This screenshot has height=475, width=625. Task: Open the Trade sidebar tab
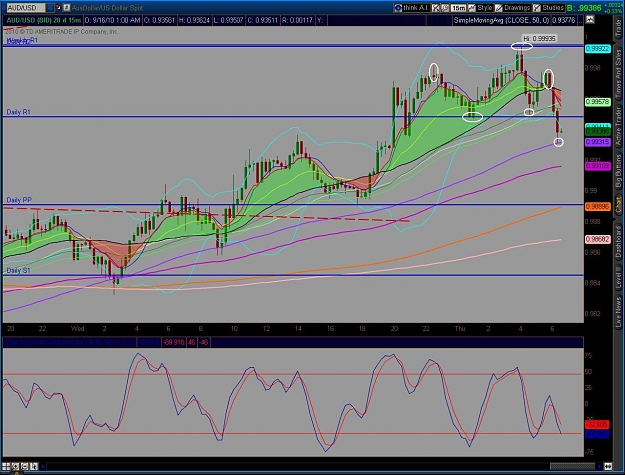[x=618, y=28]
